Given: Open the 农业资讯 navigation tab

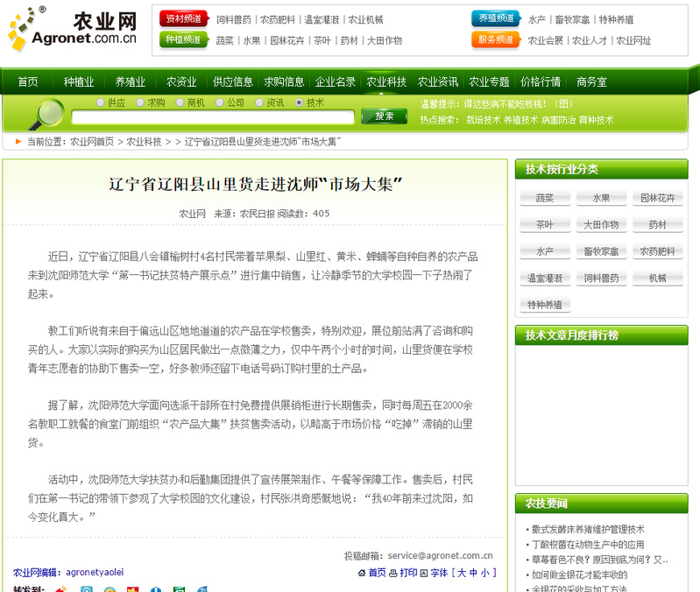Looking at the screenshot, I should [437, 82].
